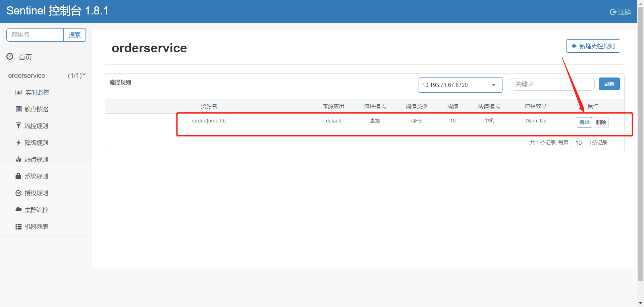Click the funnel icon for 流控规则

tap(18, 126)
